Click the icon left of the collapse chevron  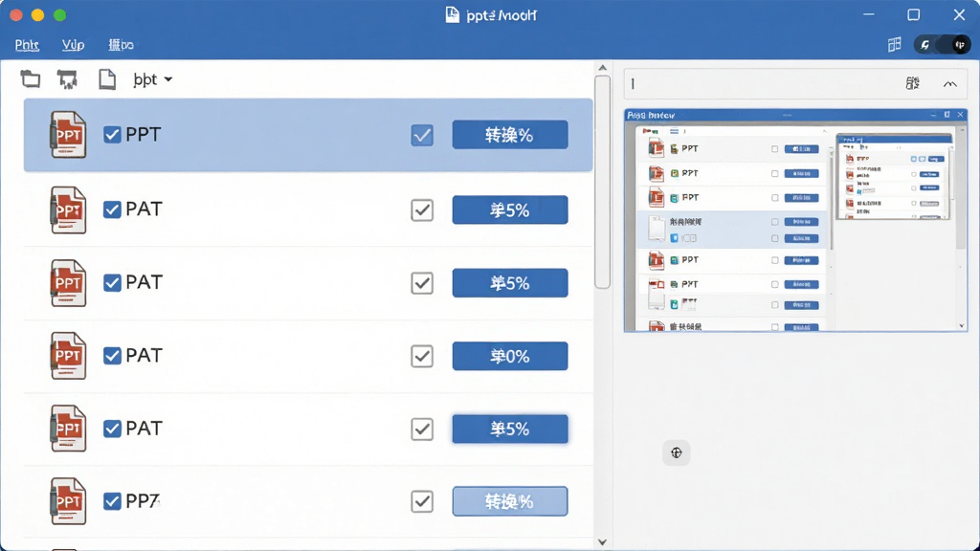click(912, 83)
